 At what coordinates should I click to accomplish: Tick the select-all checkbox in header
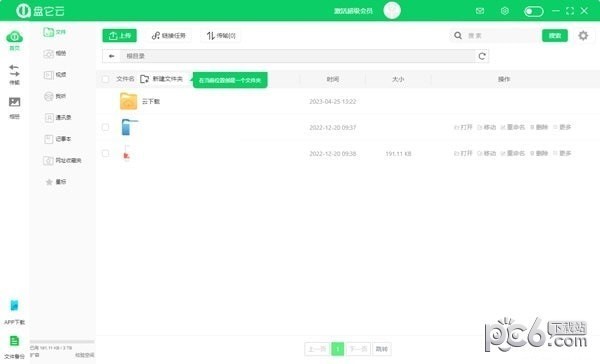[x=105, y=79]
